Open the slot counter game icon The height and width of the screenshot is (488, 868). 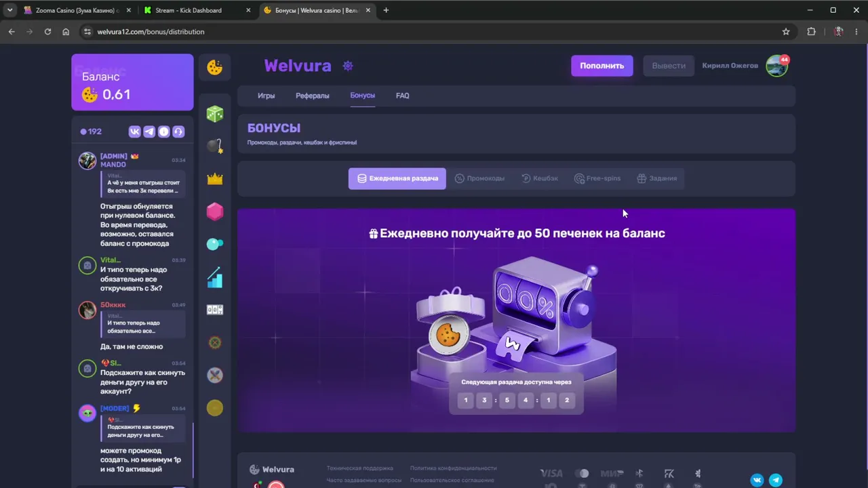(x=215, y=310)
